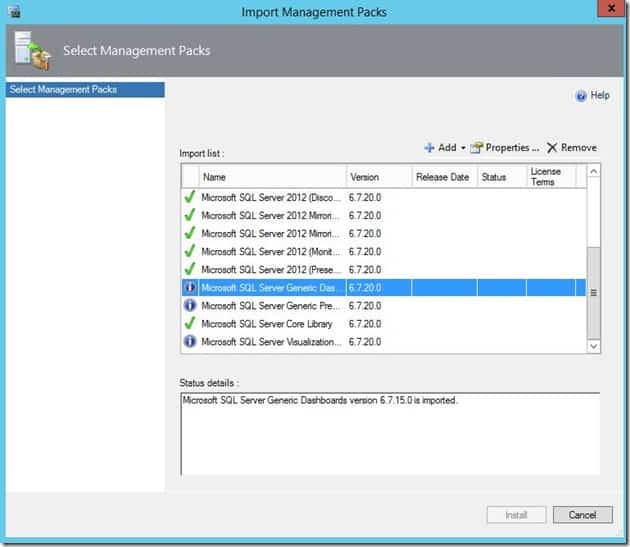Sort by the Version column header

tap(379, 177)
